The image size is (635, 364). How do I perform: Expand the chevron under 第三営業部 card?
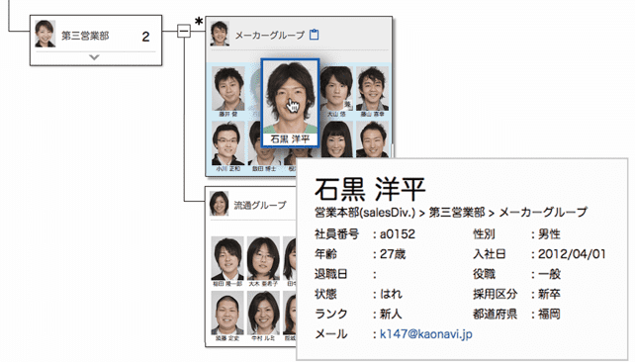click(x=94, y=57)
